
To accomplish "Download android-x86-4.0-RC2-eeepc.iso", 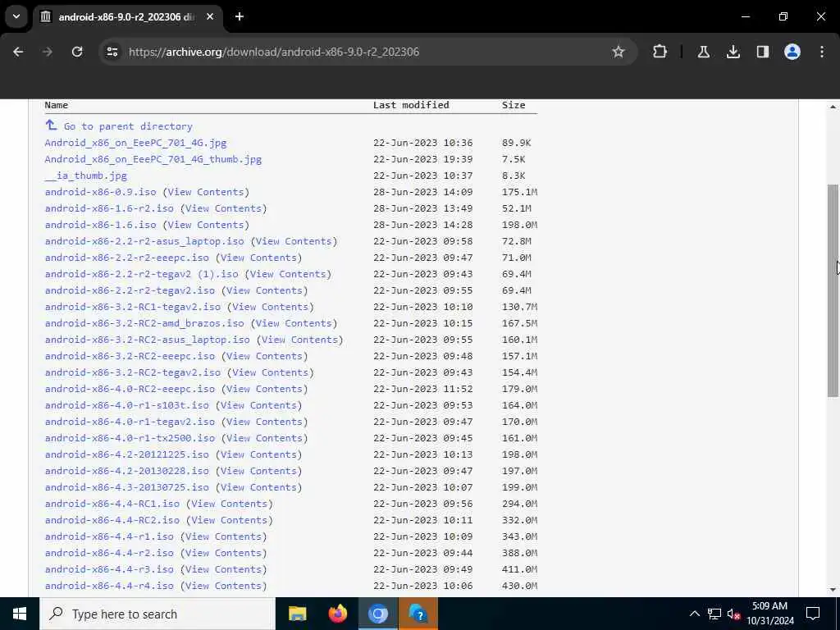I will [x=130, y=389].
